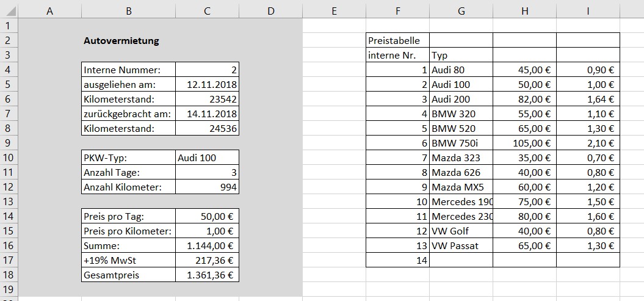Select the ausgeliehen am date 12.11.2018

point(207,84)
